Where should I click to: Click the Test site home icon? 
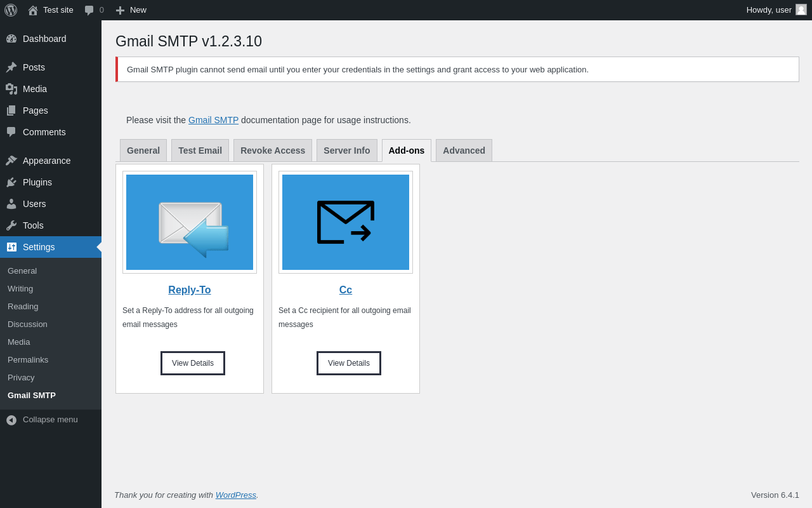pos(33,10)
